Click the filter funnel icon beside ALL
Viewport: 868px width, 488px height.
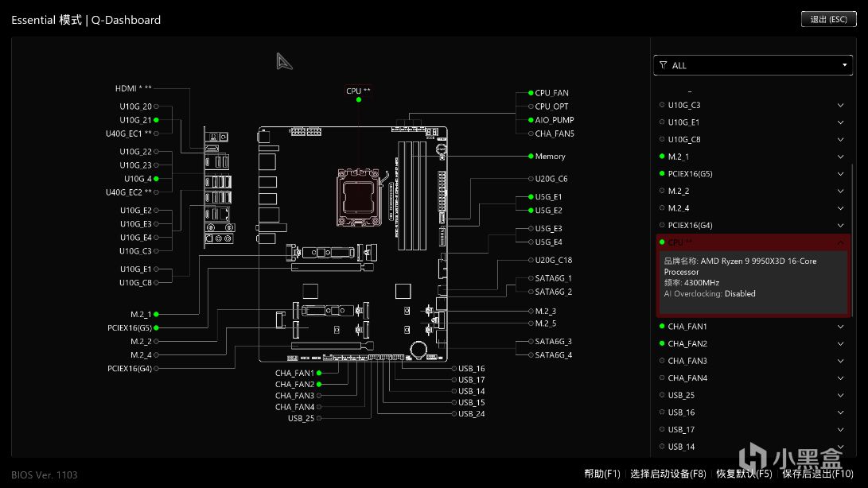click(664, 65)
